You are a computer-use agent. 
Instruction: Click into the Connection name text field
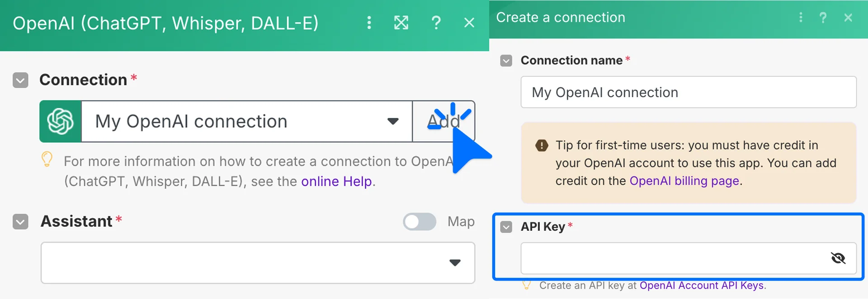tap(688, 92)
